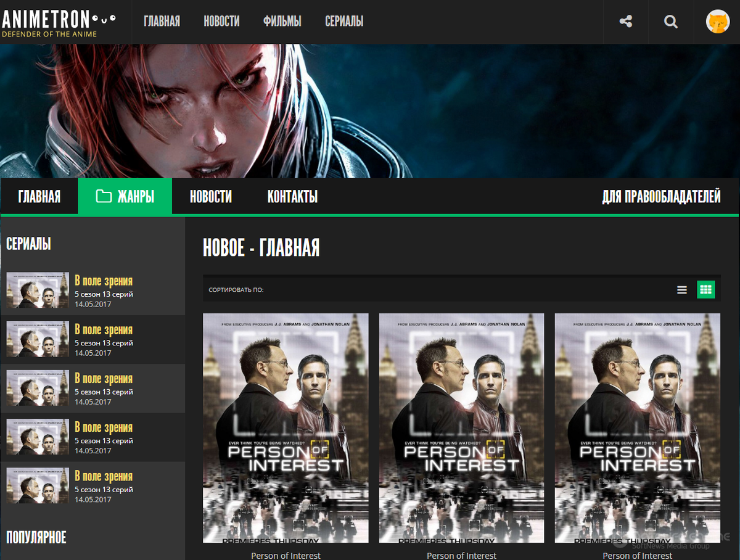Image resolution: width=740 pixels, height=560 pixels.
Task: Open the last В поле зрения sidebar entry
Action: point(92,486)
